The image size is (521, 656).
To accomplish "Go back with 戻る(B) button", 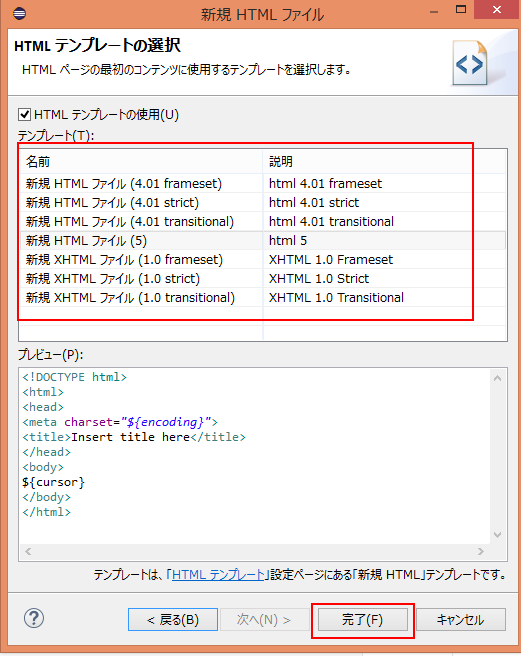I will tap(173, 620).
